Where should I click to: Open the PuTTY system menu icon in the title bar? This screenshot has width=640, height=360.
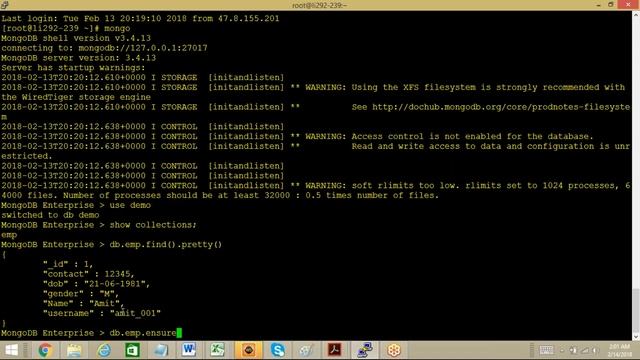5,5
